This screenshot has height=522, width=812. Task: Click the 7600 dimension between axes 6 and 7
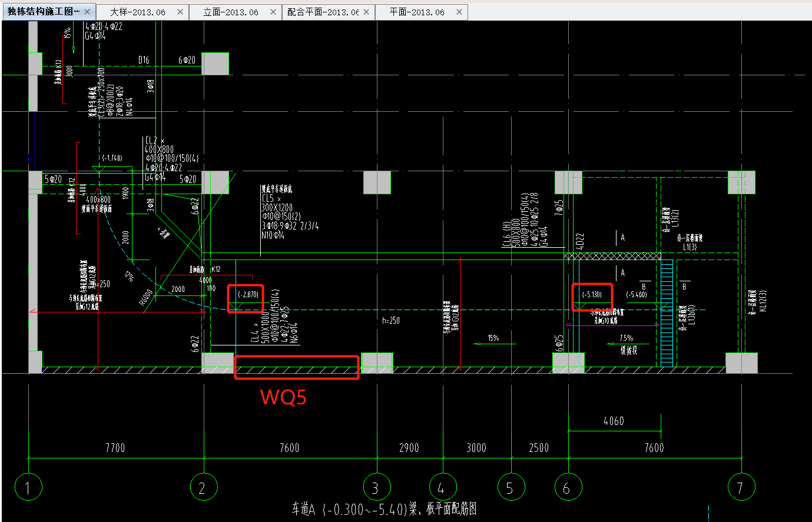(x=654, y=448)
